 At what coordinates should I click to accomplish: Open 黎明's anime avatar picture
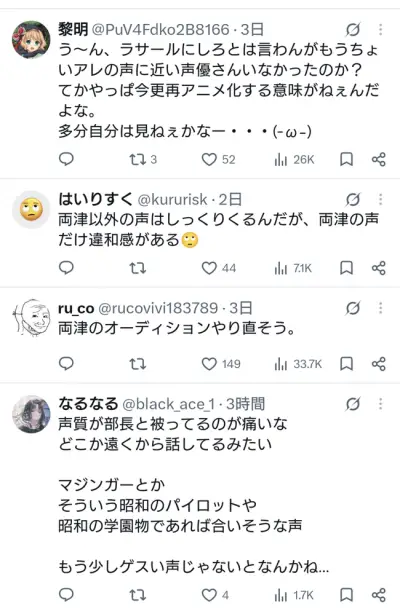point(31,40)
